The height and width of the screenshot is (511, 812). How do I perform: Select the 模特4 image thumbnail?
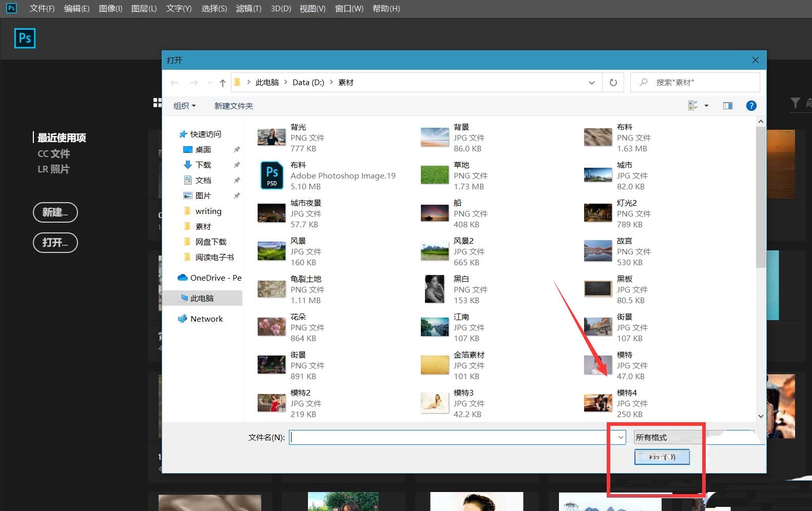tap(598, 403)
